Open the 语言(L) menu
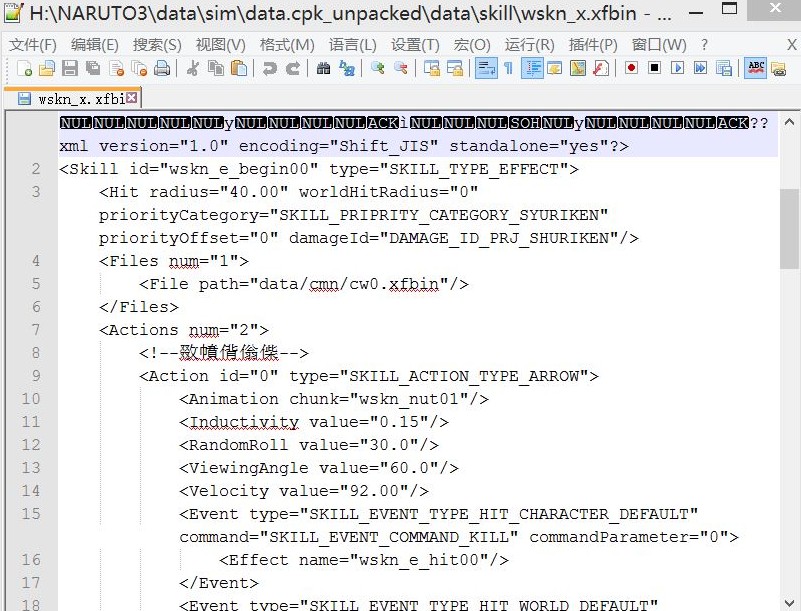 (x=352, y=45)
